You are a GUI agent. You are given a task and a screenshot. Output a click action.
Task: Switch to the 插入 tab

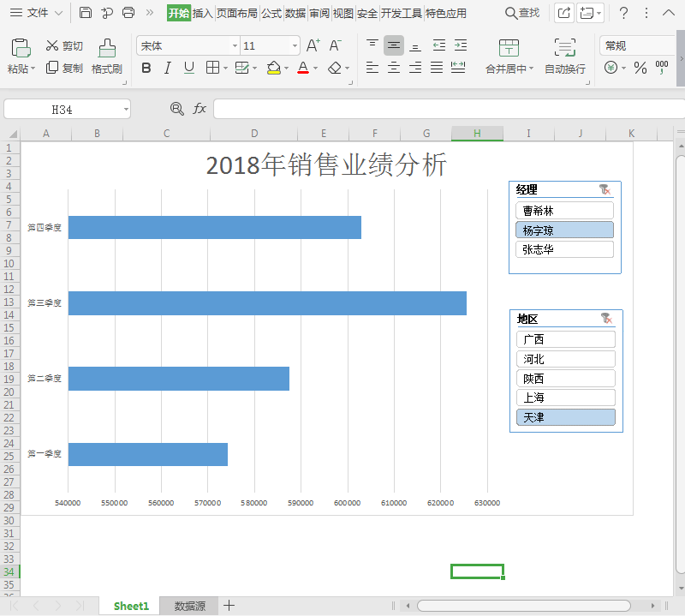202,13
